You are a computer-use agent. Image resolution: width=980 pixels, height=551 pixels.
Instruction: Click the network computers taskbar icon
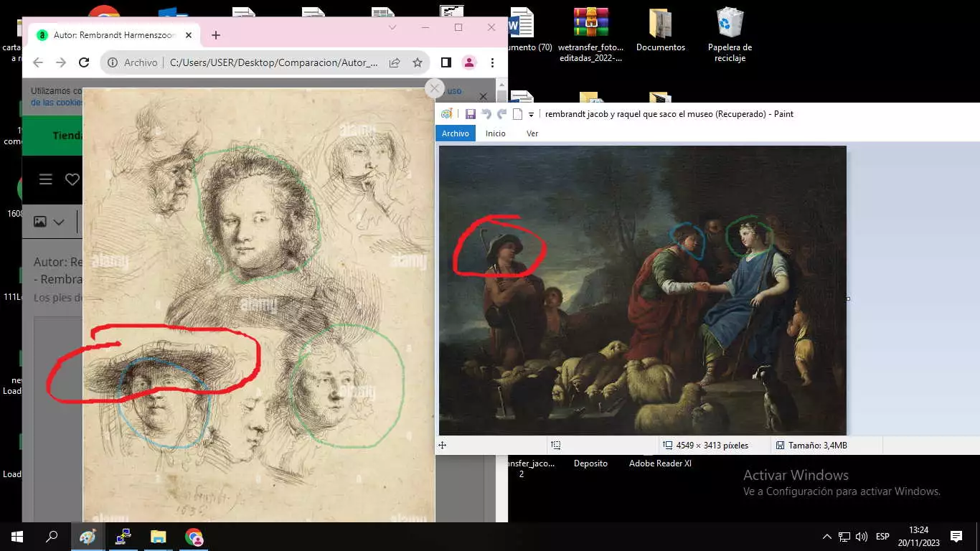pyautogui.click(x=123, y=537)
